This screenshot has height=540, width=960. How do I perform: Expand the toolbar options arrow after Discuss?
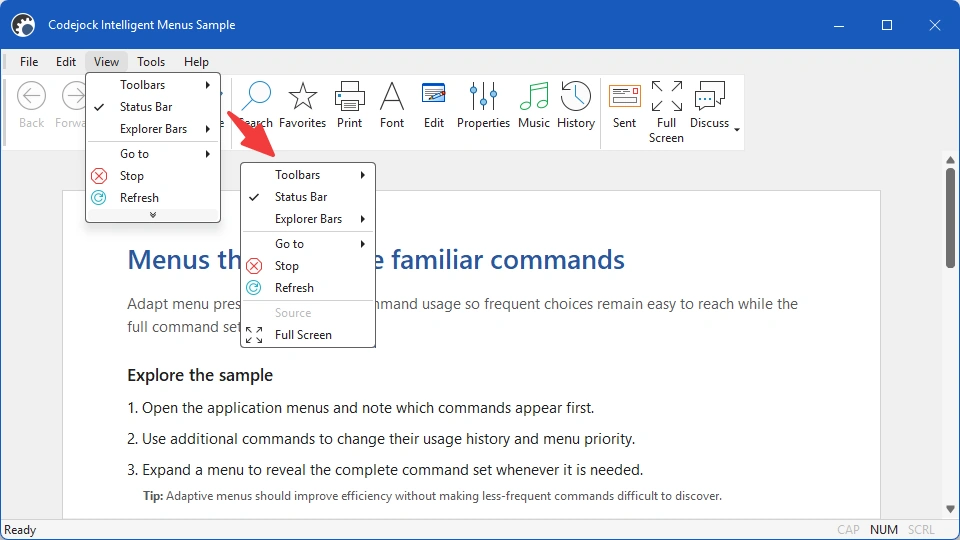coord(737,129)
